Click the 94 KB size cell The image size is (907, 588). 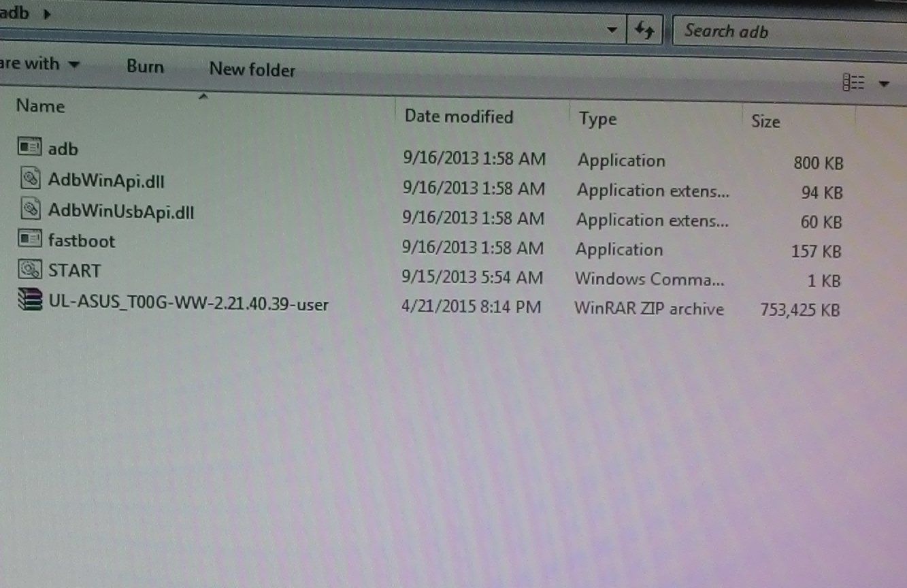[x=822, y=193]
